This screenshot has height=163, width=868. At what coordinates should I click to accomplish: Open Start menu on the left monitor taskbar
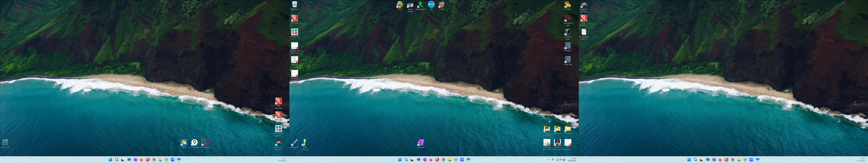110,160
